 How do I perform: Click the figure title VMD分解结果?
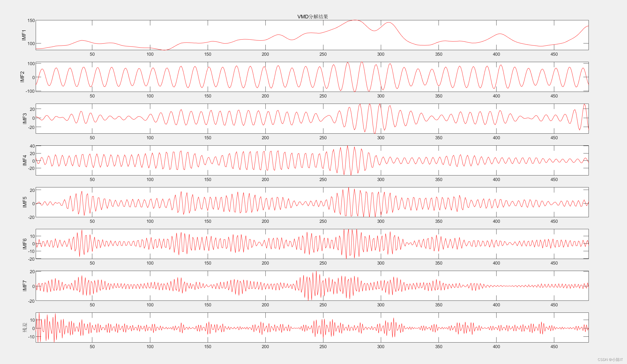[x=313, y=17]
